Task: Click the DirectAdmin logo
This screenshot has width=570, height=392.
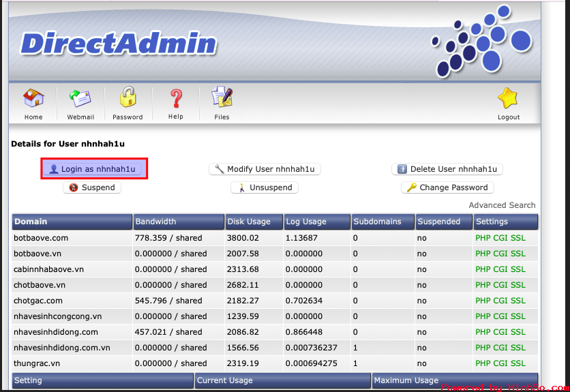Action: pyautogui.click(x=118, y=44)
